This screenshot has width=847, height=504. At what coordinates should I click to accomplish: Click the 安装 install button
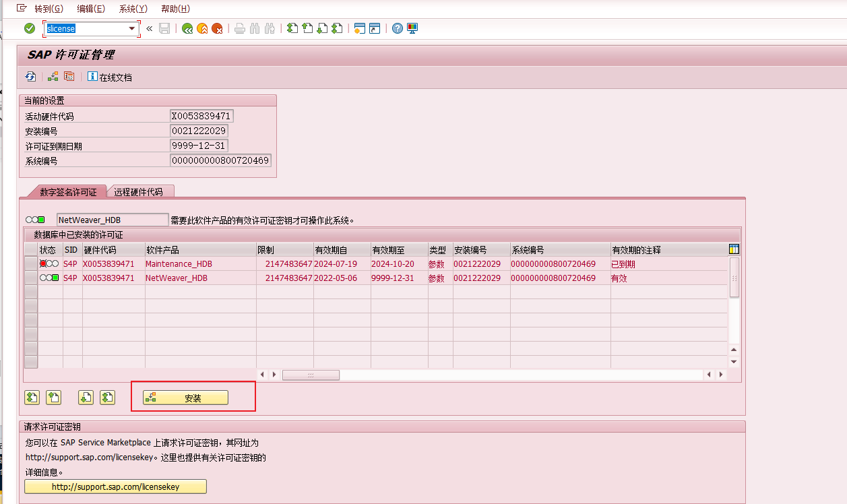(186, 398)
